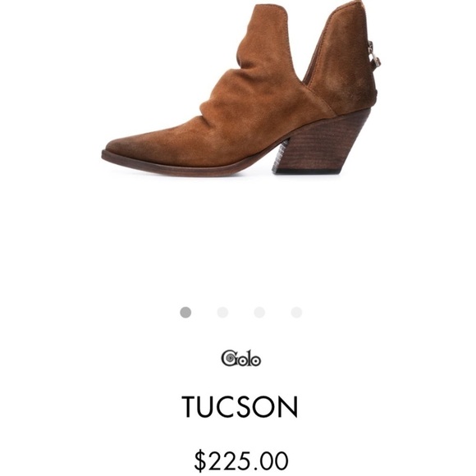Click the dollar sign in the price
This screenshot has height=476, width=476.
tap(199, 461)
